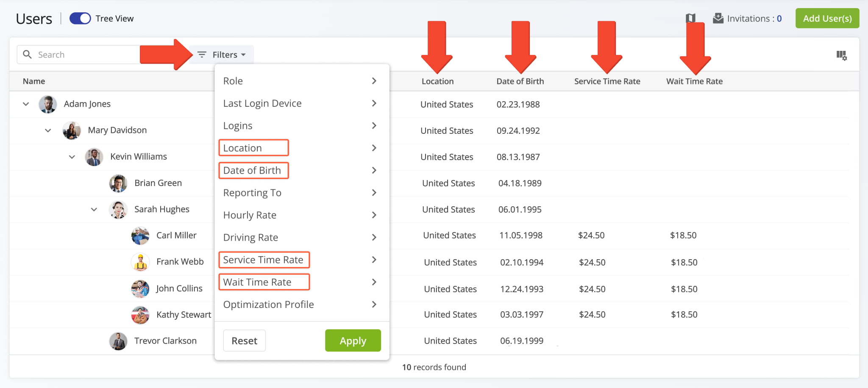The width and height of the screenshot is (868, 388).
Task: Click the Apply button in the filter panel
Action: (353, 340)
